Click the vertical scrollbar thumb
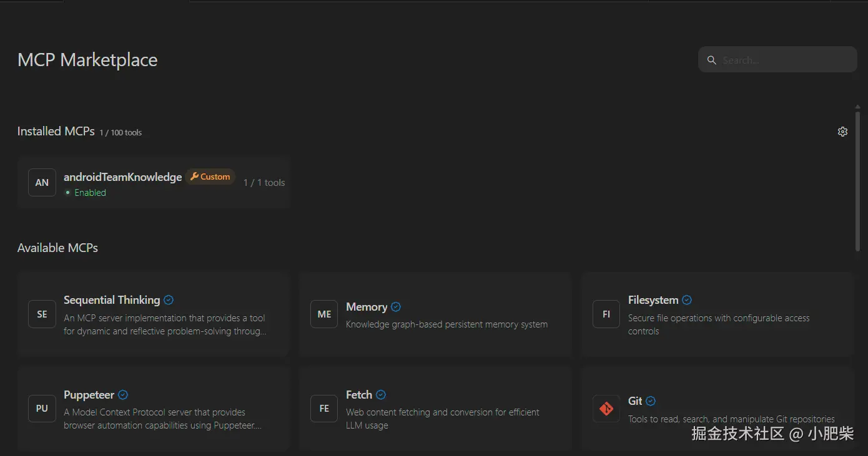 point(858,181)
